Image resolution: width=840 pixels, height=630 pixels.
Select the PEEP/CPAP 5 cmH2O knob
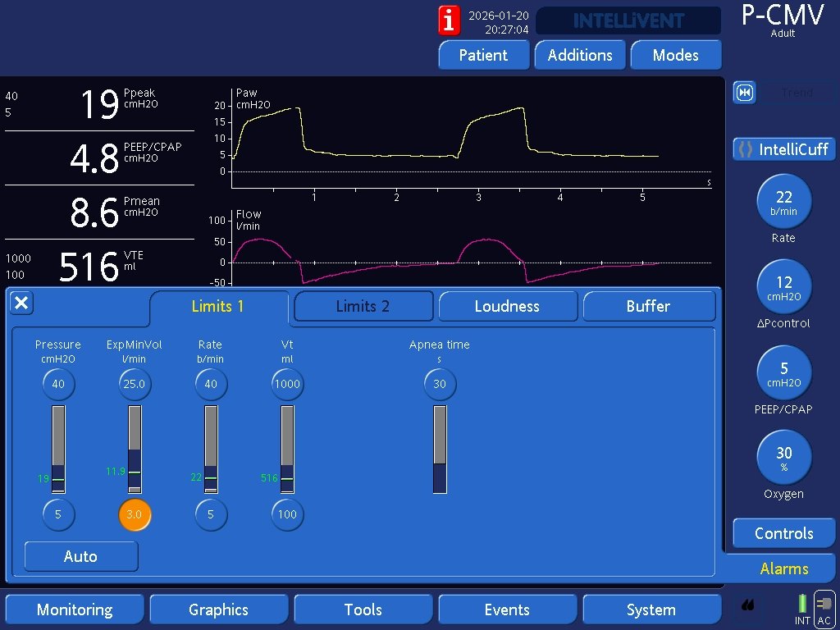[x=783, y=372]
